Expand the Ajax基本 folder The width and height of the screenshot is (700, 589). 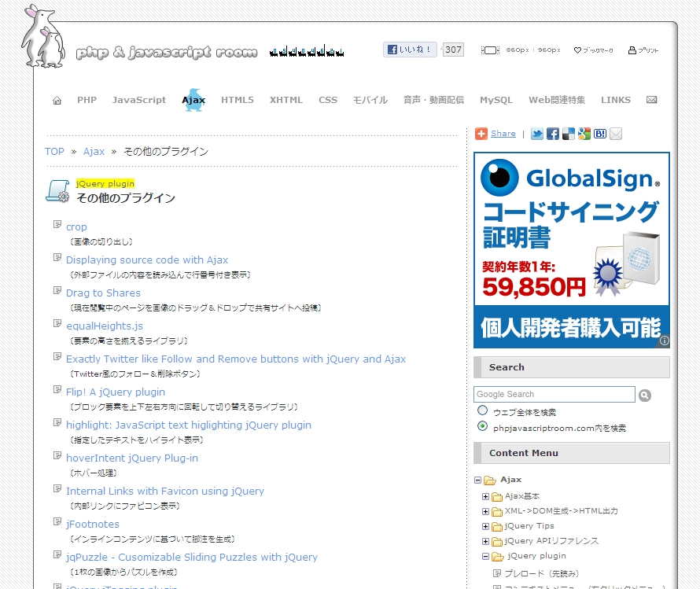click(x=486, y=496)
